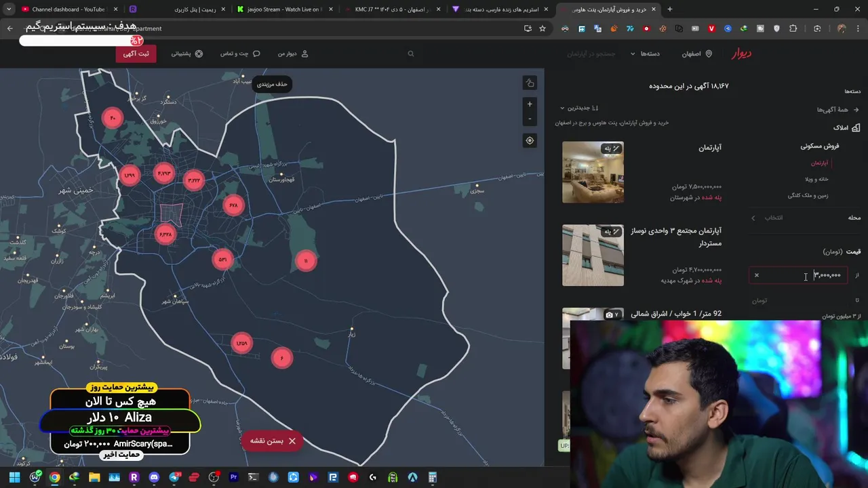Select the 11 listings cluster
This screenshot has height=488, width=868.
[306, 261]
